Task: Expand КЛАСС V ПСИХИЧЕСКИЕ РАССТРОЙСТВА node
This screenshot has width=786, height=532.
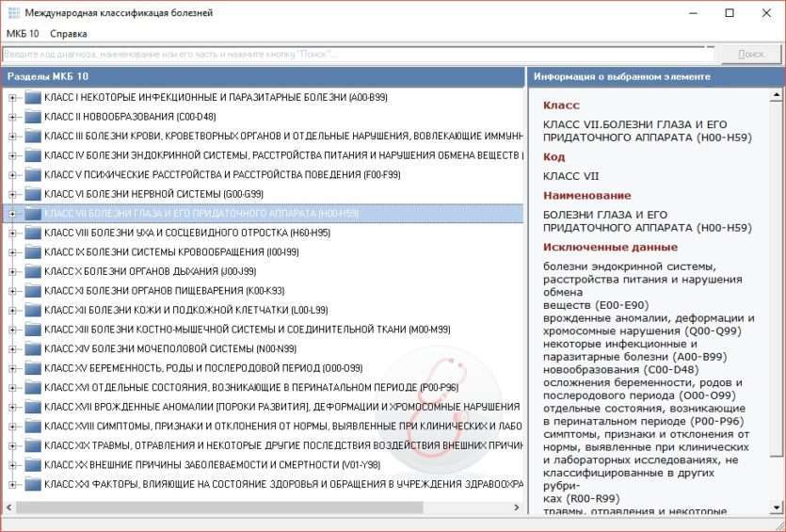Action: (12, 175)
